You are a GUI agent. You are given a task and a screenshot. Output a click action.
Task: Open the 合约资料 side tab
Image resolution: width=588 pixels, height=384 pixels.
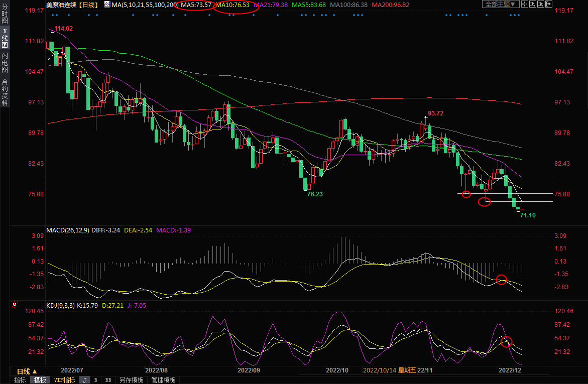pyautogui.click(x=5, y=92)
